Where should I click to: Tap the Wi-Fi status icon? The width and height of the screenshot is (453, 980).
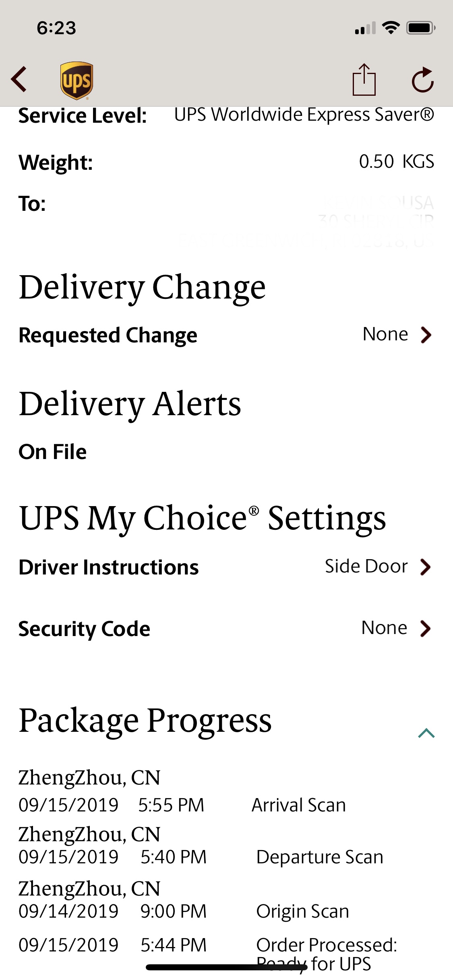pos(391,28)
